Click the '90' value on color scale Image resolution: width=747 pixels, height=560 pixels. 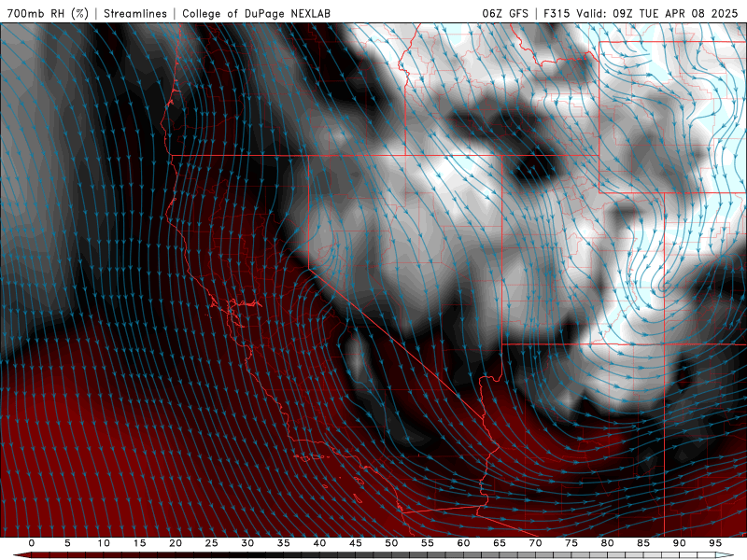coord(679,543)
